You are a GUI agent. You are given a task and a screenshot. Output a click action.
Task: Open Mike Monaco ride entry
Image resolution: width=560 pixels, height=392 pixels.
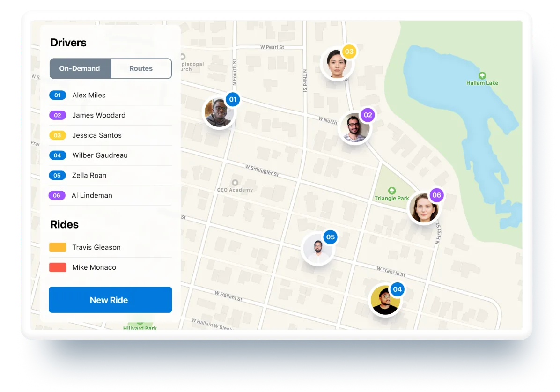[111, 267]
